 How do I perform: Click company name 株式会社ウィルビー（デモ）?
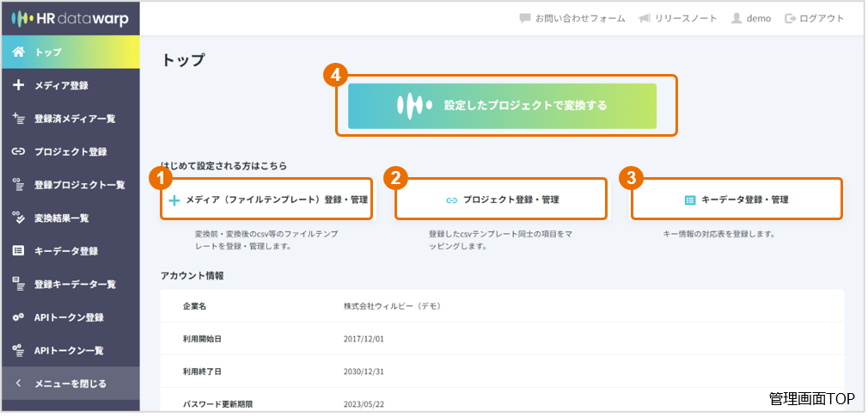tap(392, 306)
